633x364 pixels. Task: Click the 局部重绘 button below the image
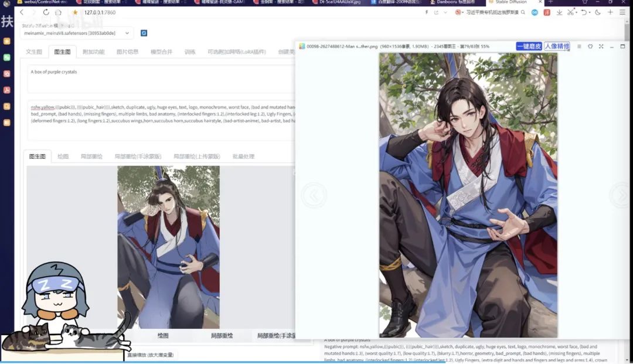(222, 336)
